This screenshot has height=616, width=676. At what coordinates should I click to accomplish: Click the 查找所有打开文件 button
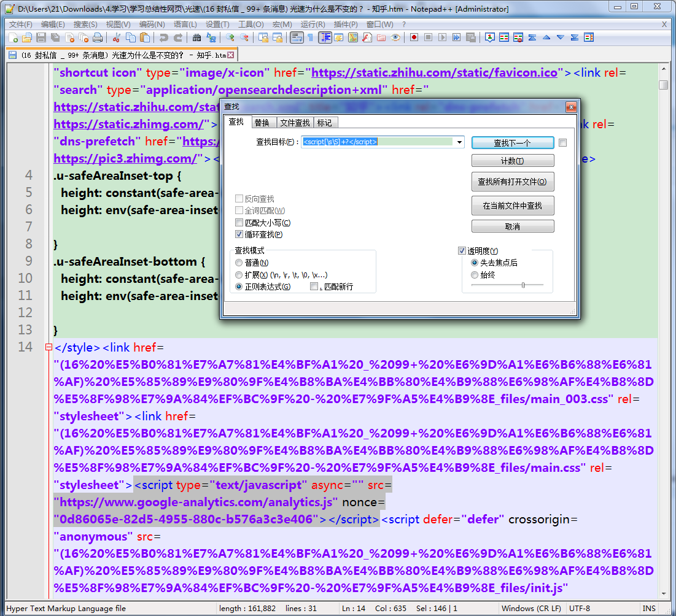513,182
